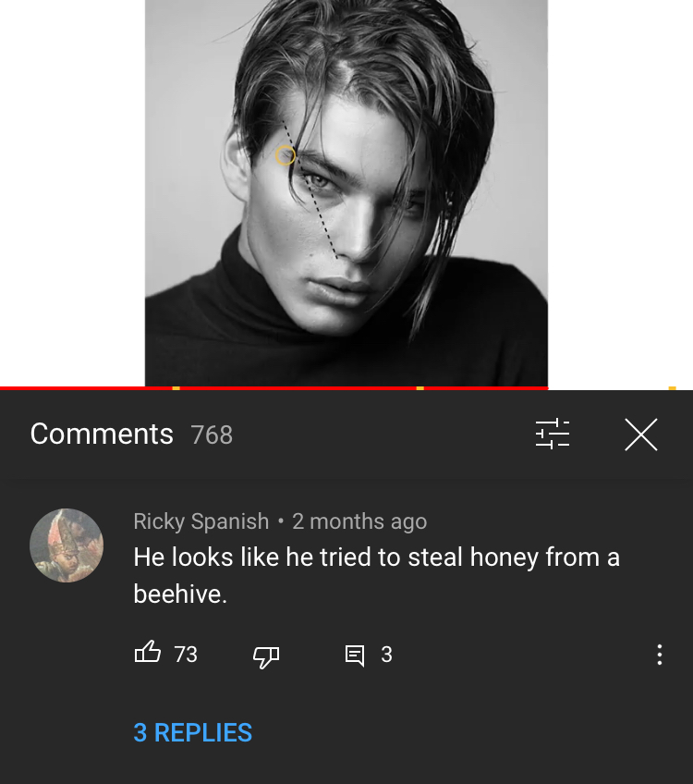Screen dimensions: 693x784
Task: Tap the 73 likes count
Action: pyautogui.click(x=186, y=655)
